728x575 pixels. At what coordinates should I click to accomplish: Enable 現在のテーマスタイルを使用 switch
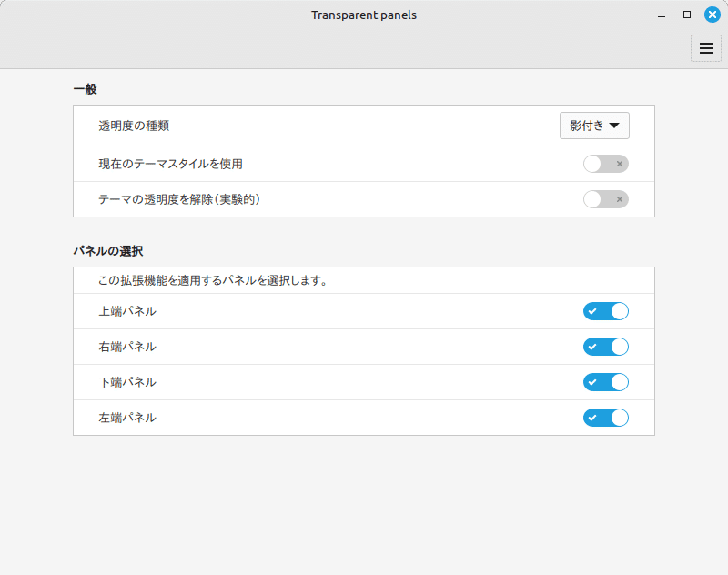[605, 164]
